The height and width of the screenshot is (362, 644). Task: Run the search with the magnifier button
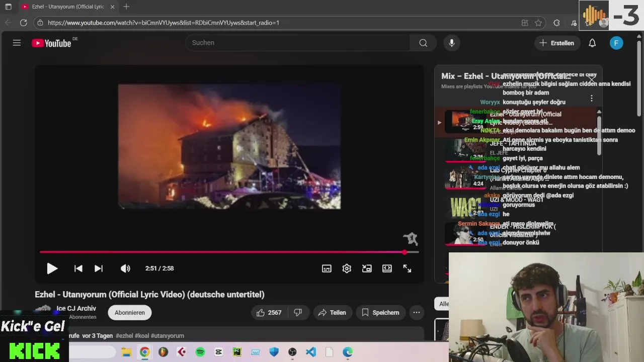point(423,43)
